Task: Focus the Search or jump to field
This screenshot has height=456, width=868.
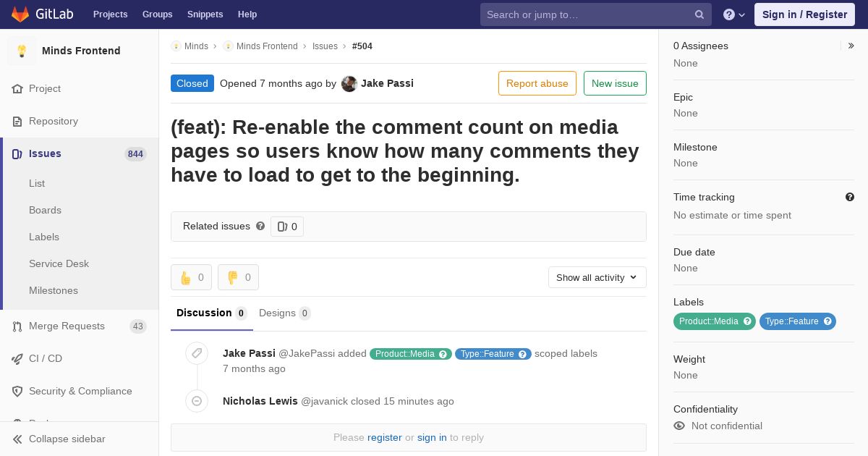Action: click(596, 14)
